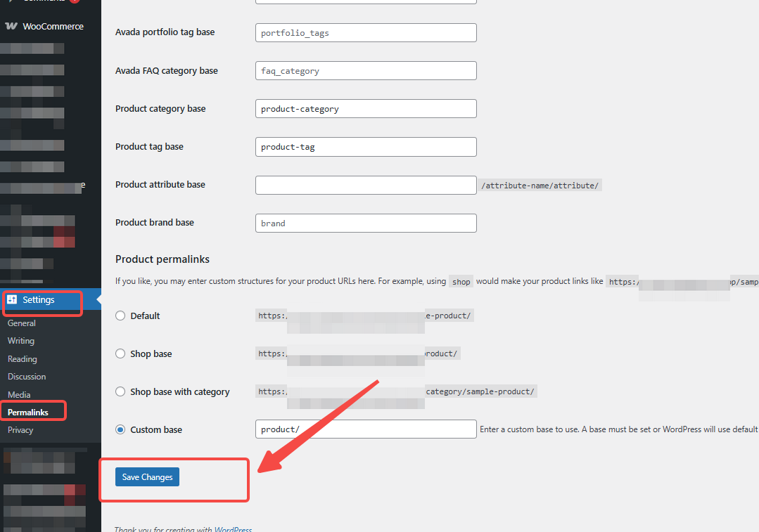Viewport: 759px width, 532px height.
Task: Choose the Shop base radio button
Action: point(120,353)
